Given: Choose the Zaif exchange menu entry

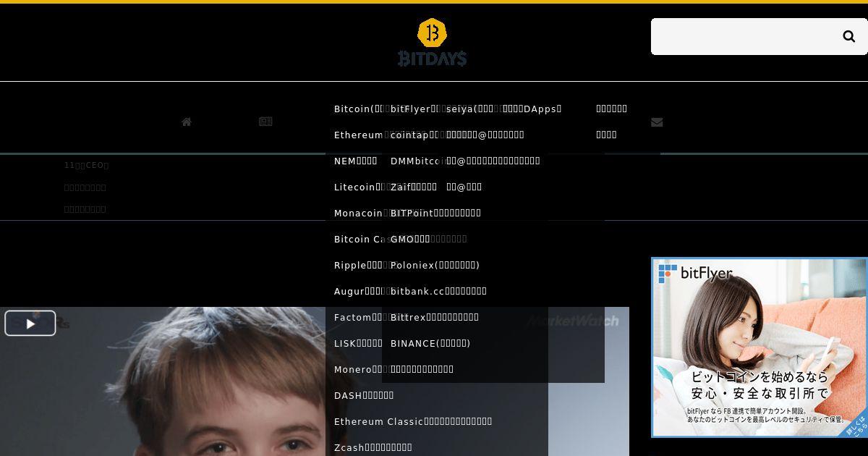Looking at the screenshot, I should click(x=414, y=187).
